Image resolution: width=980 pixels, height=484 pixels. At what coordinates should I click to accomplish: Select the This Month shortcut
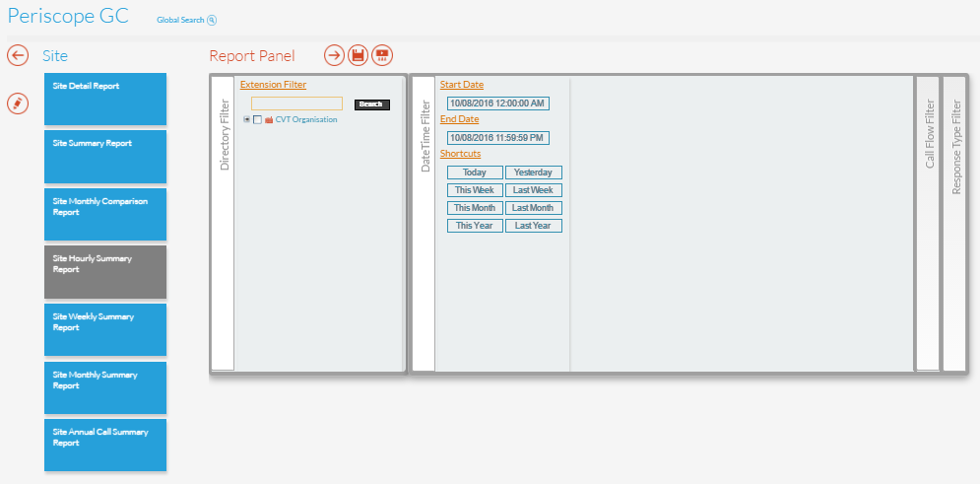475,208
